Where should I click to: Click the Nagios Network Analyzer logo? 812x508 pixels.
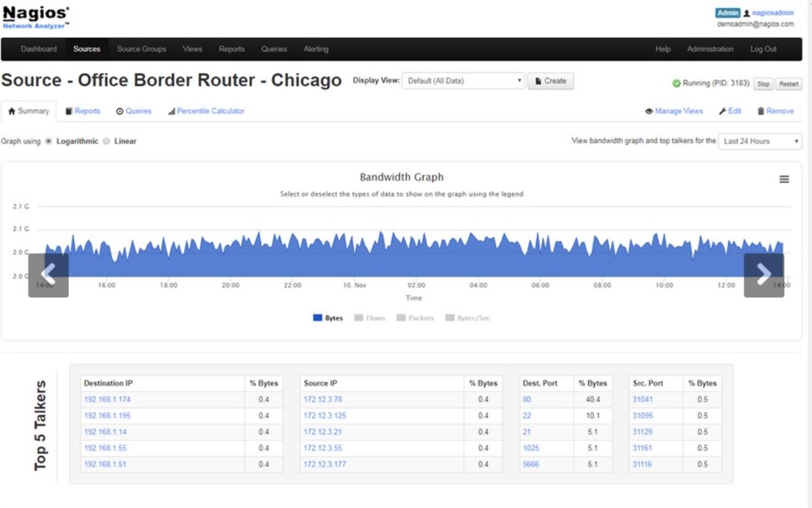pyautogui.click(x=36, y=17)
